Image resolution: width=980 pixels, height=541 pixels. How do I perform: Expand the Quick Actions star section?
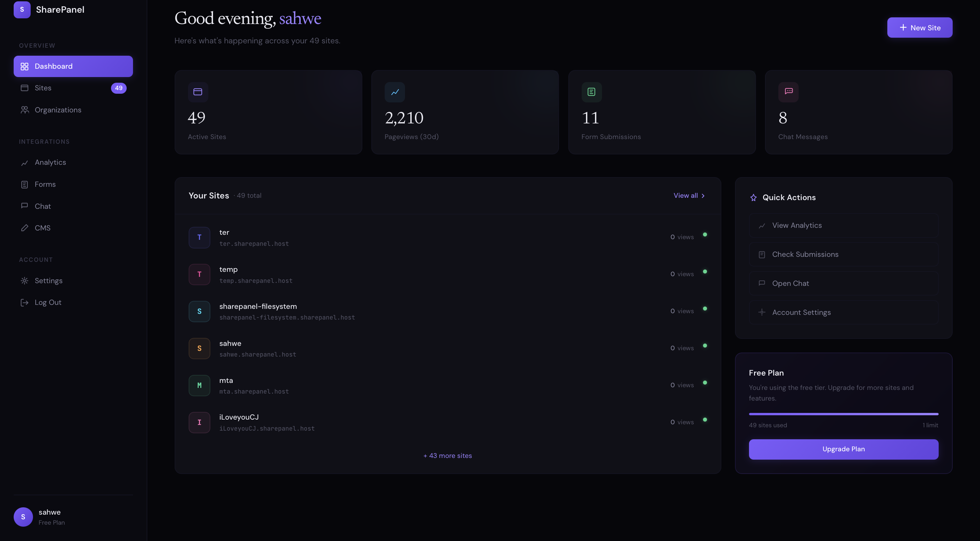point(754,197)
